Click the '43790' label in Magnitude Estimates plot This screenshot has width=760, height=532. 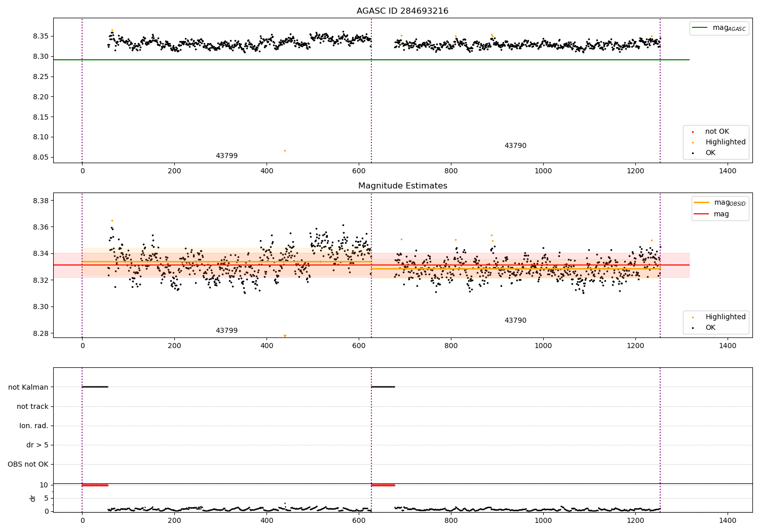(x=515, y=321)
